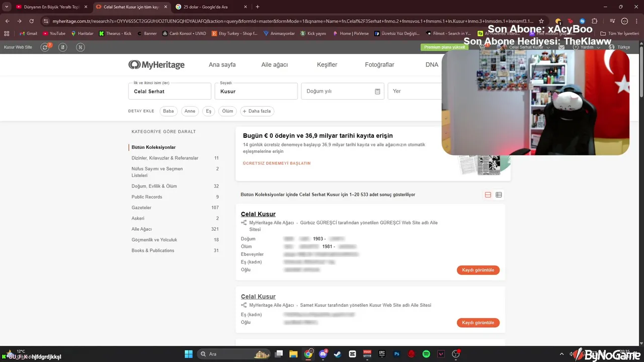Bookmark this page with the star icon
The height and width of the screenshot is (362, 644).
point(541,21)
